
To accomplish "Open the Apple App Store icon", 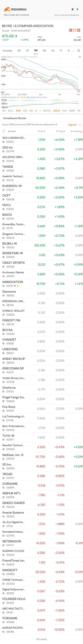I will click(73, 9).
